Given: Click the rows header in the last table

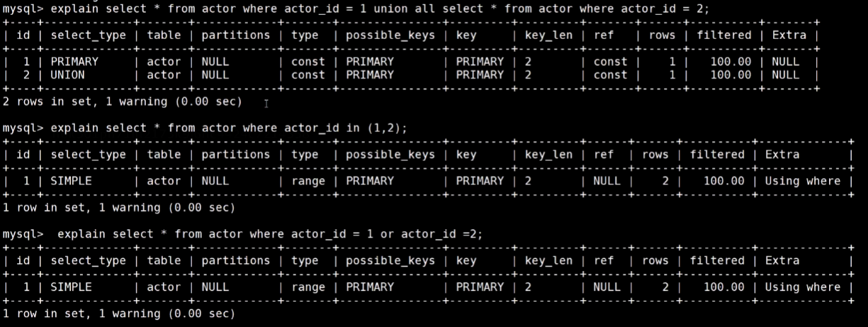Looking at the screenshot, I should pyautogui.click(x=655, y=260).
